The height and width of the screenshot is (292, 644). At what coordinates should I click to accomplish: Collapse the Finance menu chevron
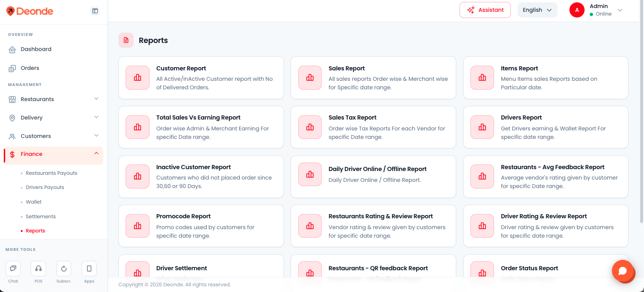96,154
